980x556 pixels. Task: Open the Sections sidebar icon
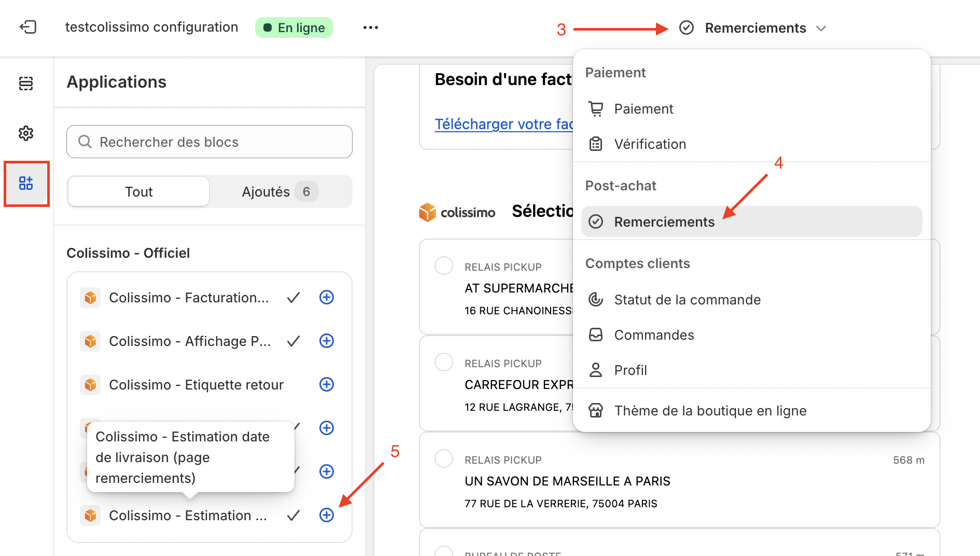[x=26, y=83]
